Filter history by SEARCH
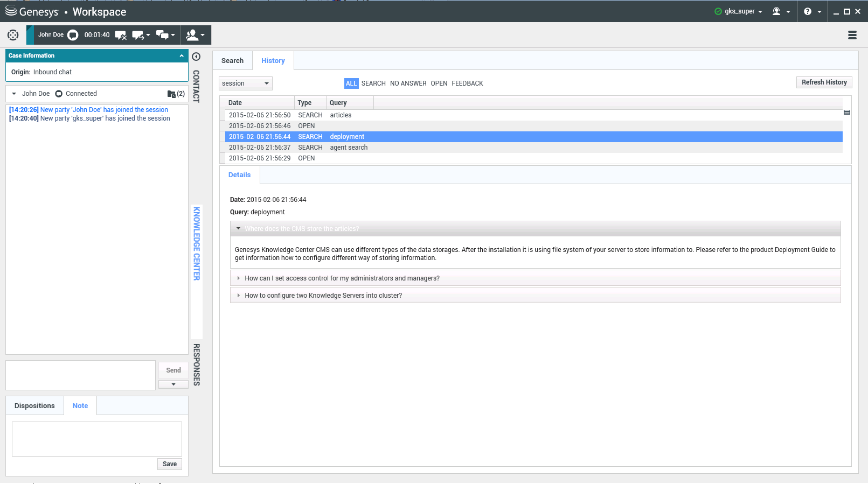This screenshot has height=484, width=868. (x=373, y=83)
